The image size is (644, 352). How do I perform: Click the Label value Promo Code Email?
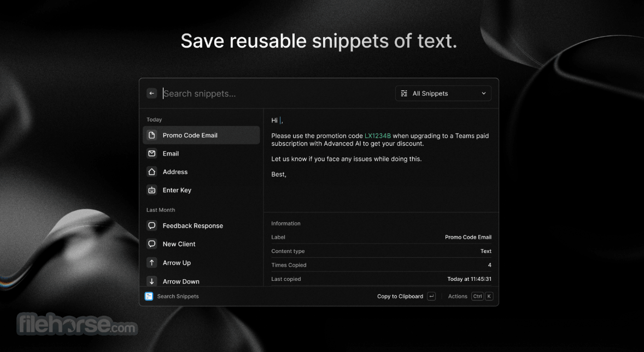pos(468,237)
